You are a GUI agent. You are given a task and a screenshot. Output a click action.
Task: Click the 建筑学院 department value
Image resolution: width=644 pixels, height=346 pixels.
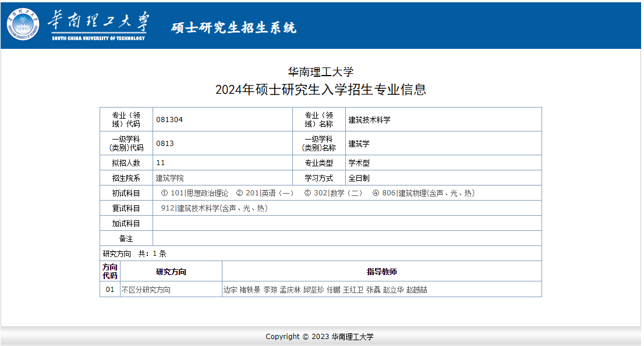(169, 178)
